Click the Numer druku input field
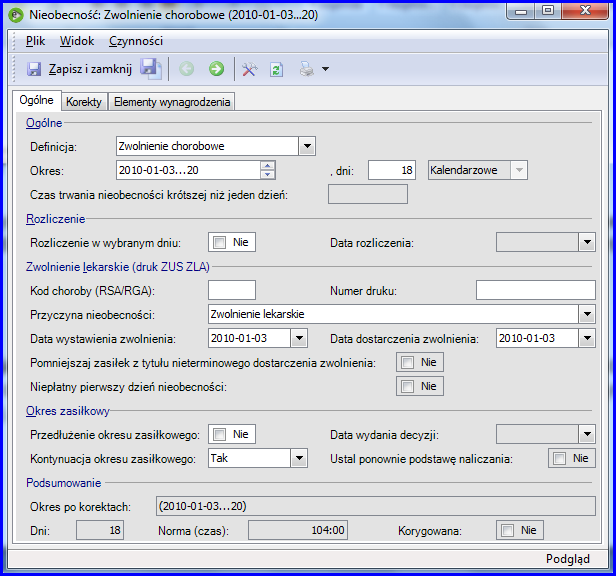 point(536,290)
